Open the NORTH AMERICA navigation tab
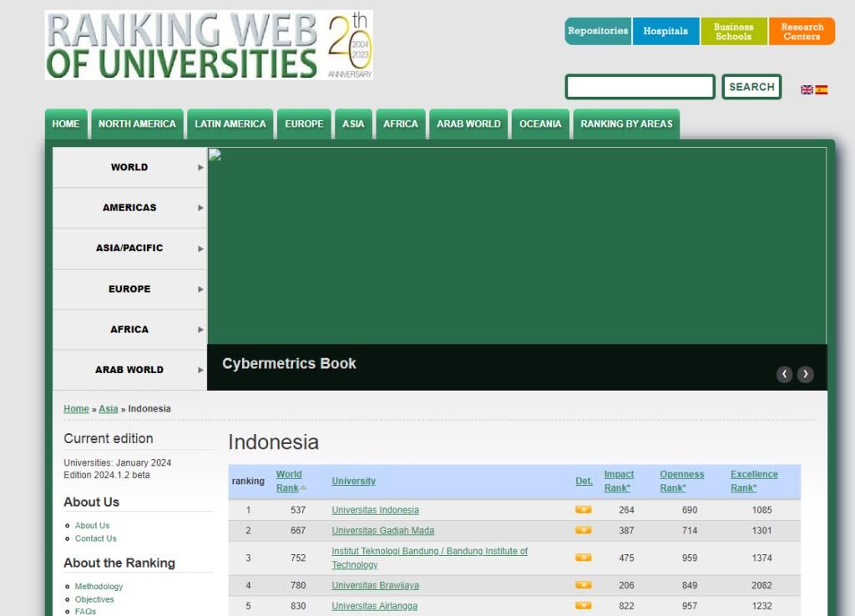This screenshot has height=616, width=855. click(x=137, y=124)
